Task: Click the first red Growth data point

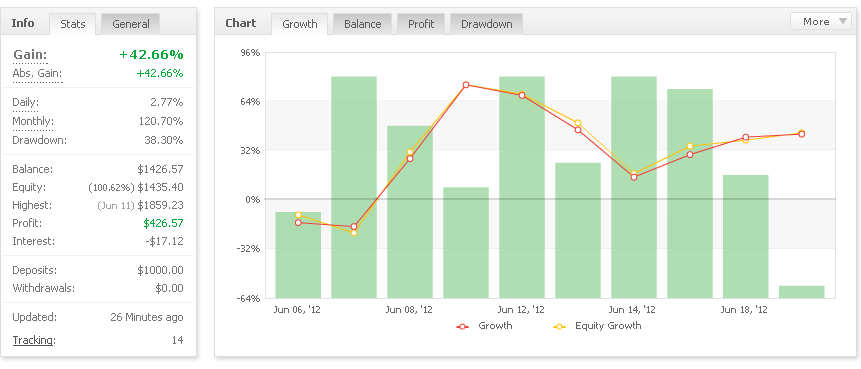Action: pos(298,222)
